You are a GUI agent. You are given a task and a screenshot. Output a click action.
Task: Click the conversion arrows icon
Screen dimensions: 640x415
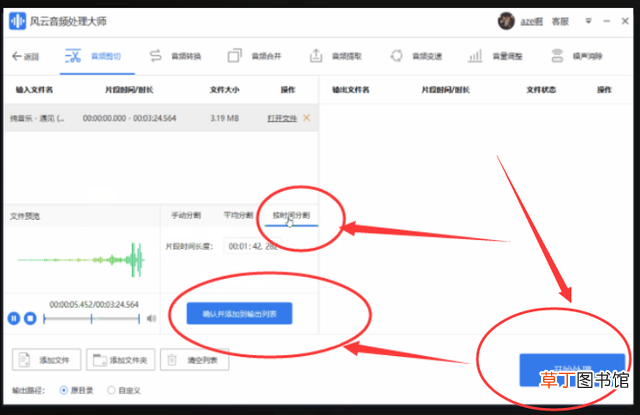pyautogui.click(x=156, y=55)
